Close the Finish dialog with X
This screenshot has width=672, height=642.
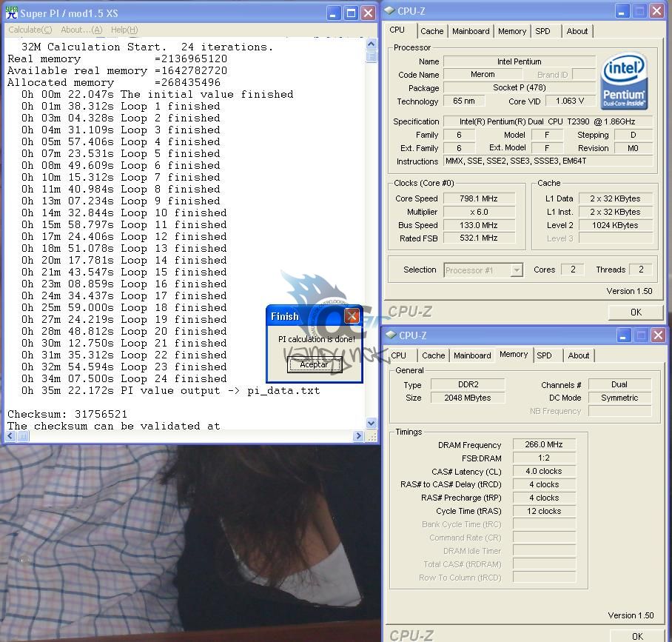point(352,316)
